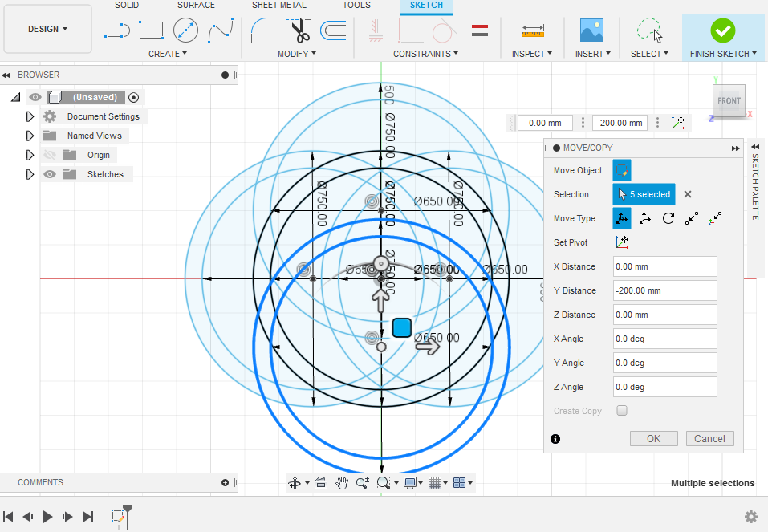Play the timeline
The height and width of the screenshot is (532, 768).
47,516
